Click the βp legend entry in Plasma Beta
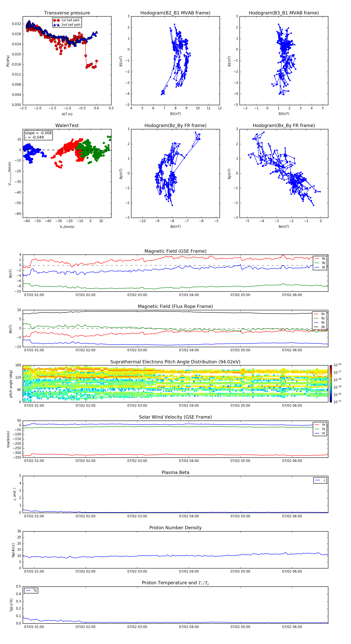 pyautogui.click(x=320, y=480)
